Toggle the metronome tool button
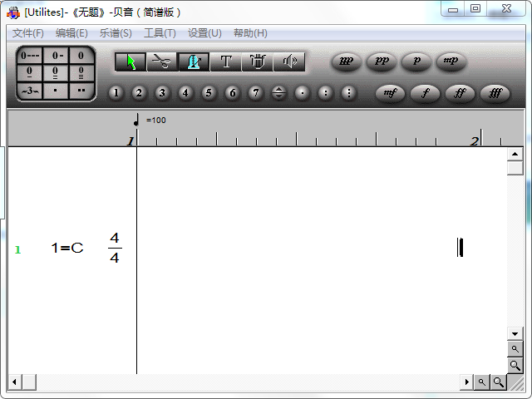 194,62
